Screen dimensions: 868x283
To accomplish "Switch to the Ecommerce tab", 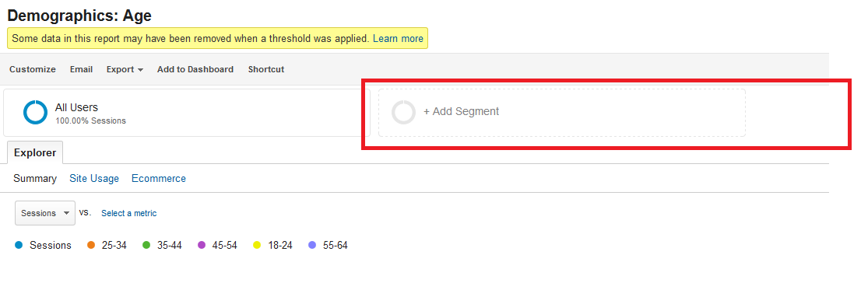I will coord(159,179).
